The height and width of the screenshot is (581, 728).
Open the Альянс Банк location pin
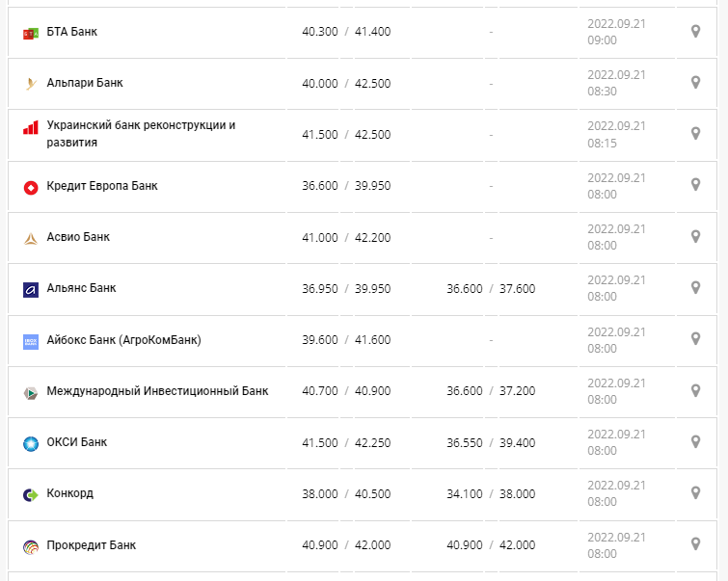695,287
